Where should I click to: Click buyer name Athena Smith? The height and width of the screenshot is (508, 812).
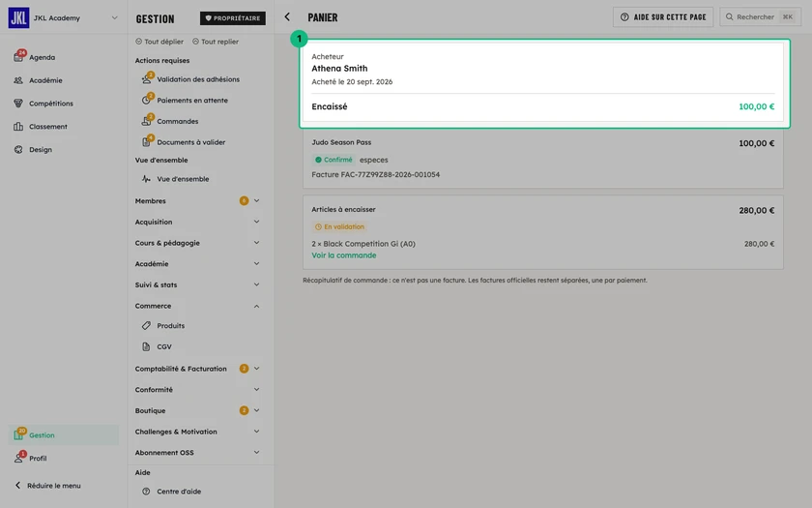coord(339,69)
